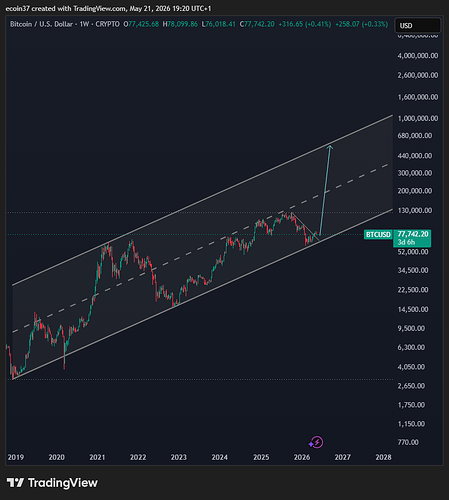Click the 22,500.00 price axis label
449x500 pixels.
pyautogui.click(x=413, y=290)
